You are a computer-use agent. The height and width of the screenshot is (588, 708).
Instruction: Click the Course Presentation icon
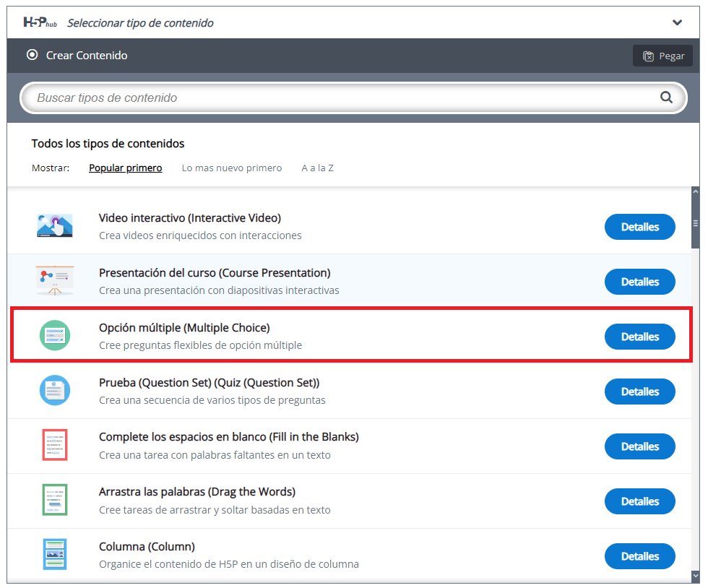[54, 281]
